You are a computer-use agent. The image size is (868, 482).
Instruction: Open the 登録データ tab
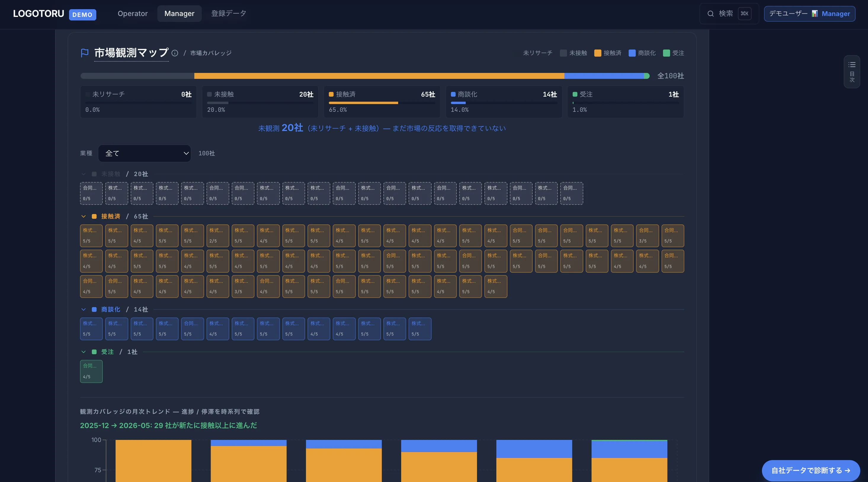pyautogui.click(x=228, y=13)
